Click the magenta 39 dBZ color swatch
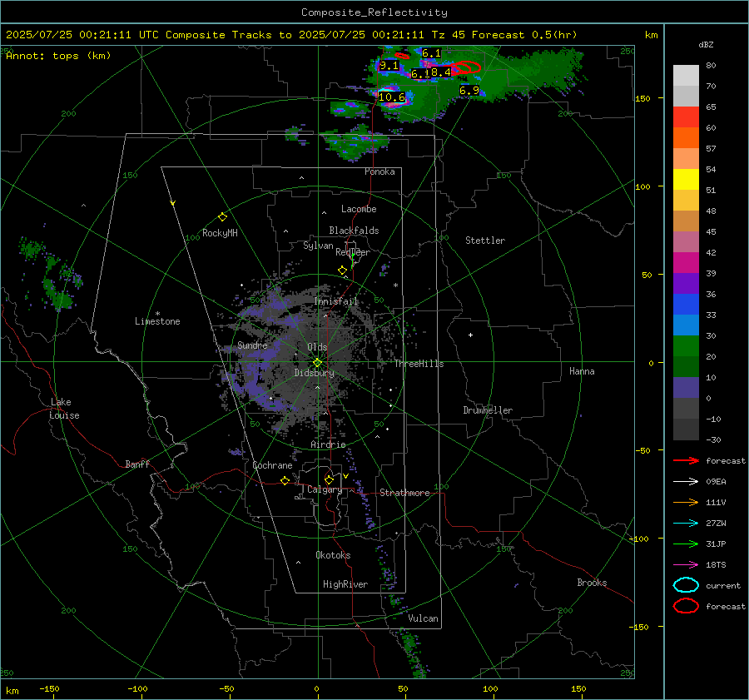749x700 pixels. coord(686,263)
